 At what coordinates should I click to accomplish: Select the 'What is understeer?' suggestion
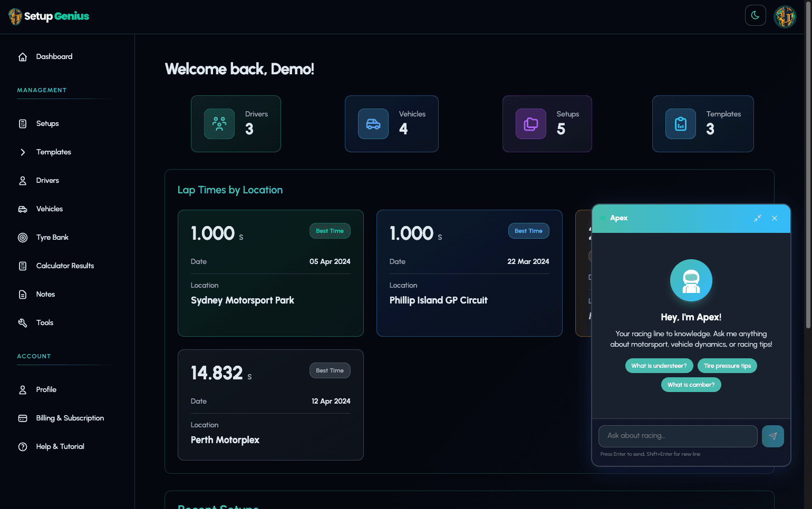coord(659,366)
